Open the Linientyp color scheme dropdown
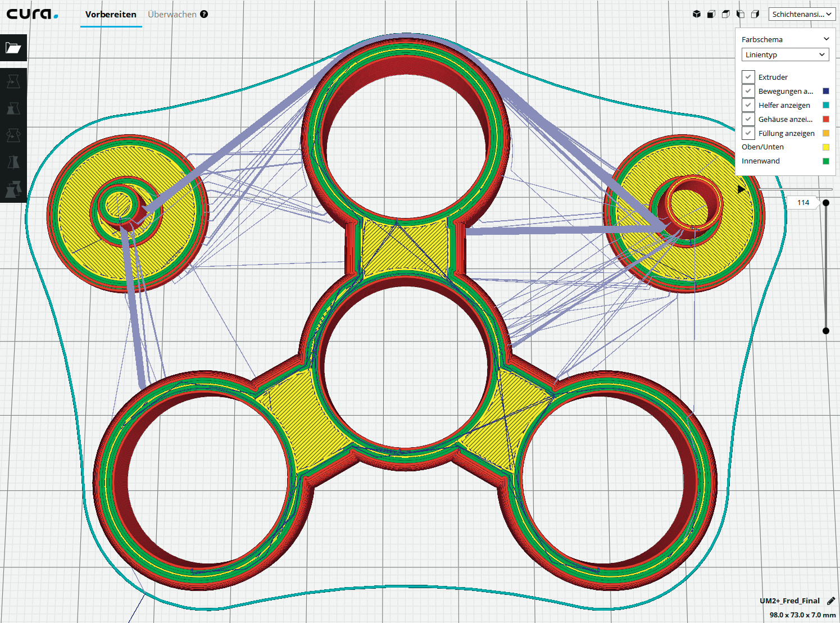 coord(785,54)
